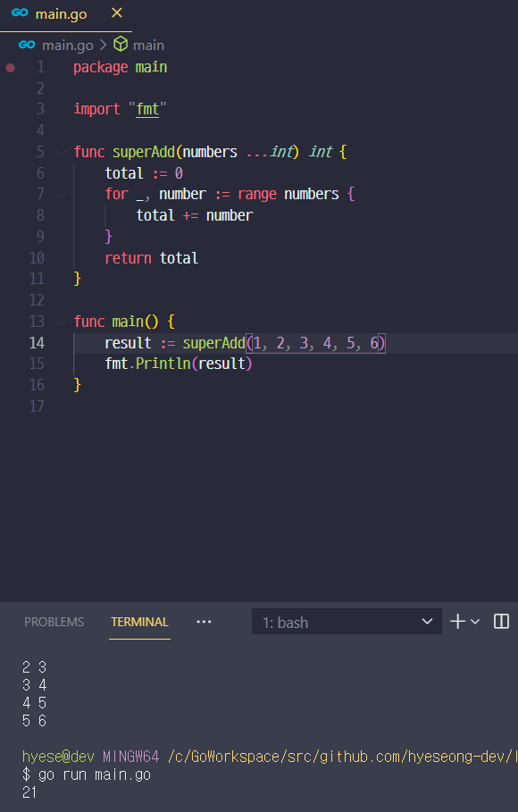The height and width of the screenshot is (812, 518).
Task: Click 'return total' statement
Action: (x=152, y=258)
